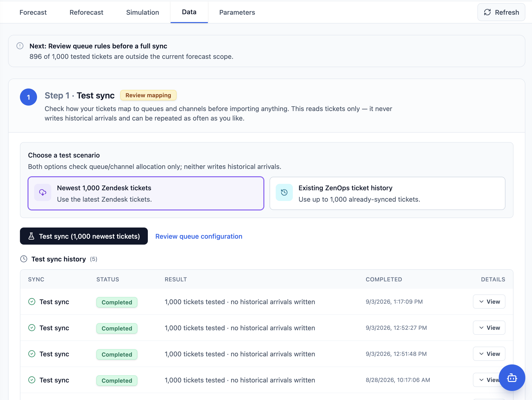Select the Data tab
The image size is (532, 400).
189,12
